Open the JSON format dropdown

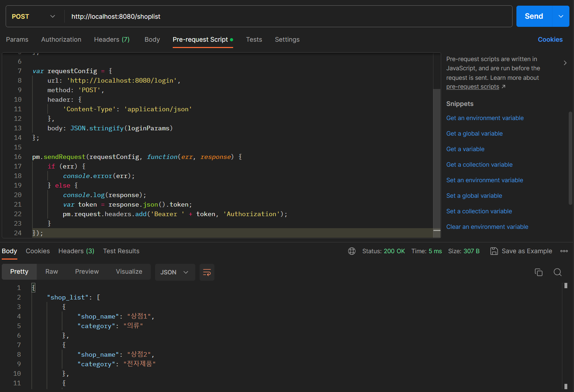click(x=175, y=272)
